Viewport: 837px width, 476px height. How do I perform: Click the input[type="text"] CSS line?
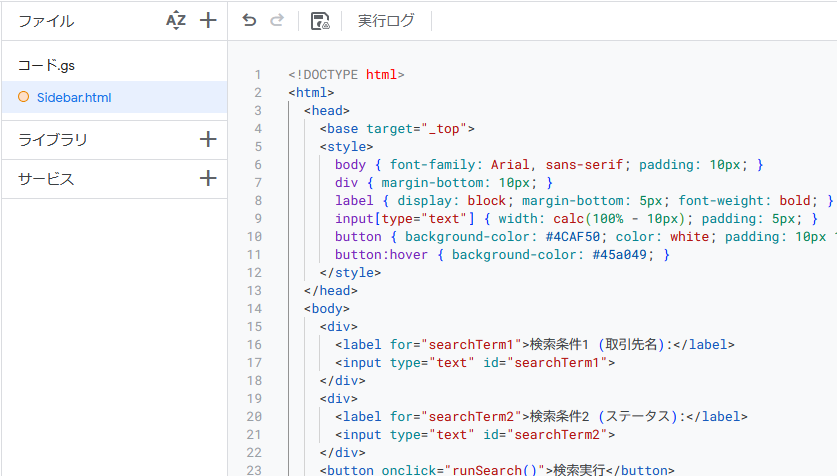[577, 219]
